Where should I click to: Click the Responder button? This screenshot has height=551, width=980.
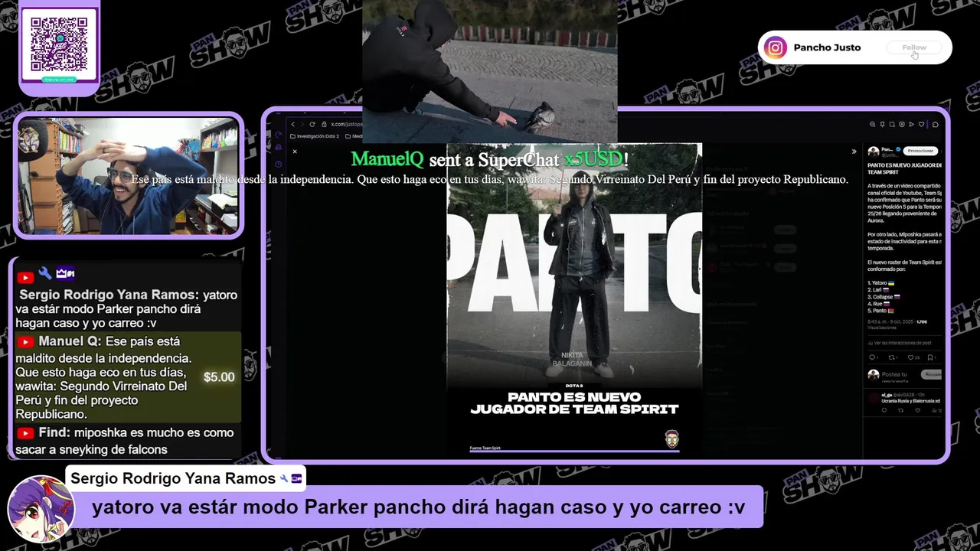click(932, 374)
